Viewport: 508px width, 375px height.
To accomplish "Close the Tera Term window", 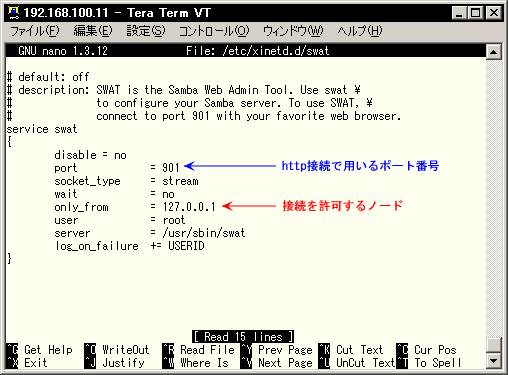I will tap(494, 13).
